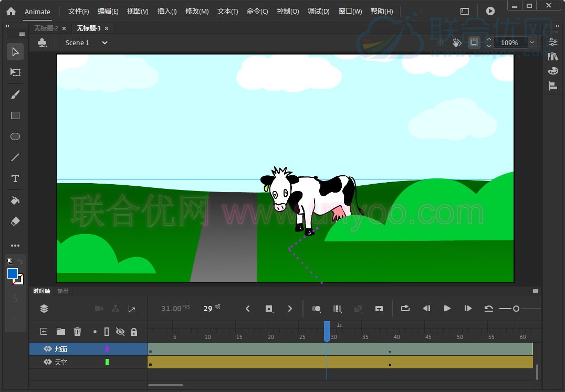565x392 pixels.
Task: Toggle lock all layers padlock icon
Action: coord(134,332)
